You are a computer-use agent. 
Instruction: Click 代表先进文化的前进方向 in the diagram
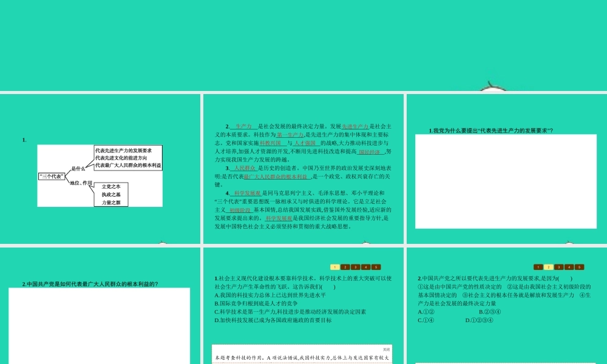pos(121,158)
